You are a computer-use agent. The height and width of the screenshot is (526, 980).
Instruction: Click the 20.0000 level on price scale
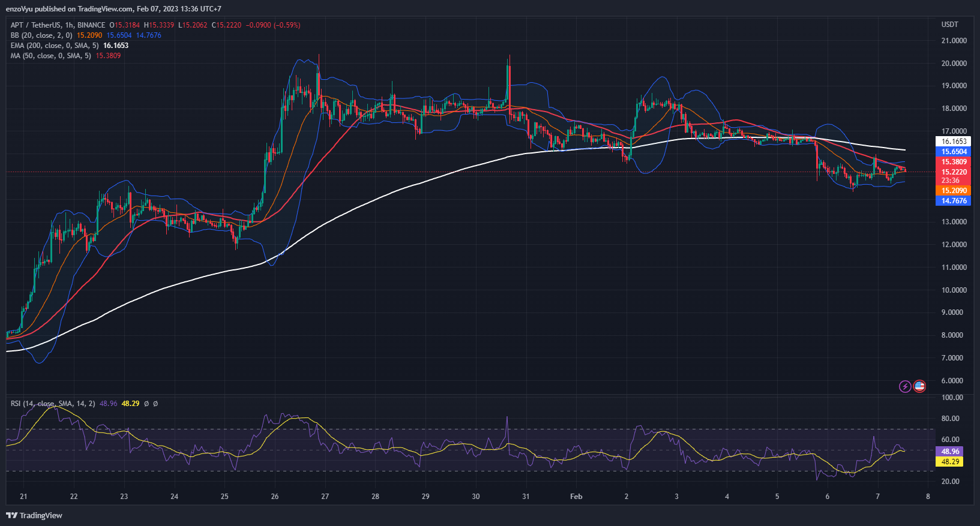[954, 64]
